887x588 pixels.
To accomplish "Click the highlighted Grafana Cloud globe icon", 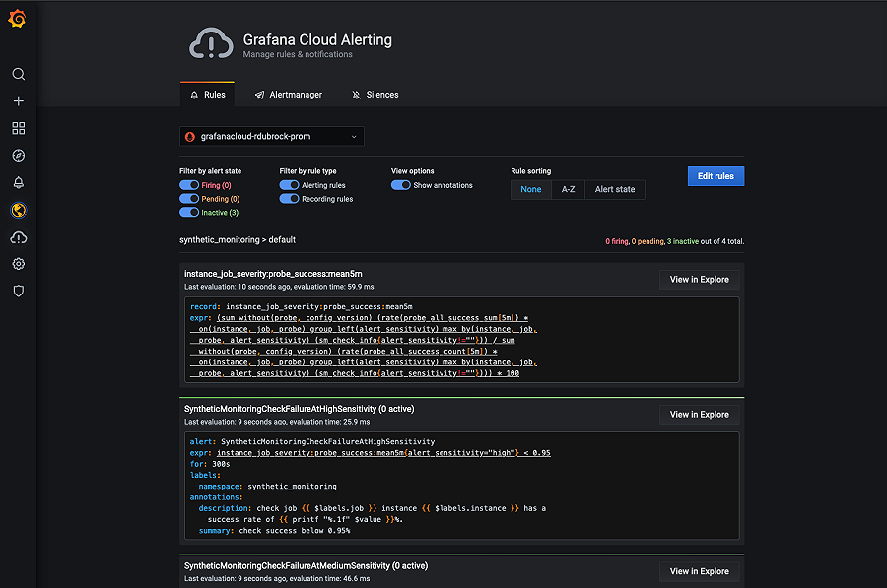I will 17,210.
